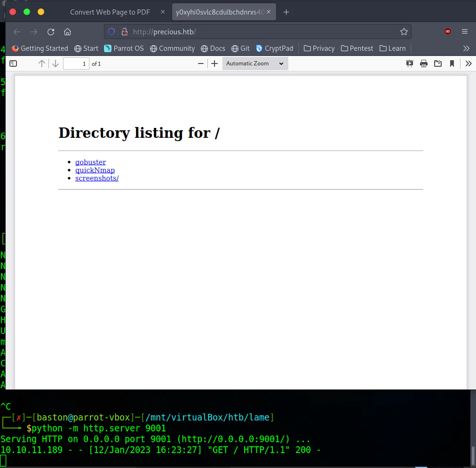Open the Start bookmark
Viewport: 476px width, 468px height.
tap(86, 48)
